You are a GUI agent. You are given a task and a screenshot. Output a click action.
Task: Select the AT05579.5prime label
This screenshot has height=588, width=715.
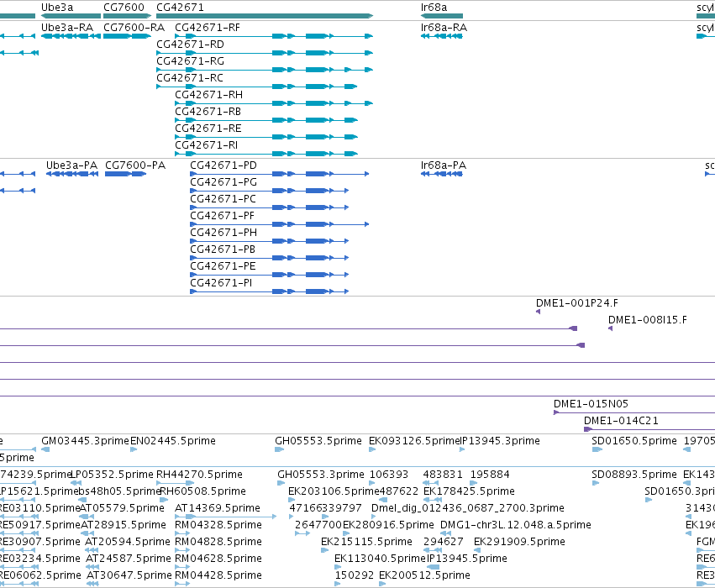pos(122,508)
